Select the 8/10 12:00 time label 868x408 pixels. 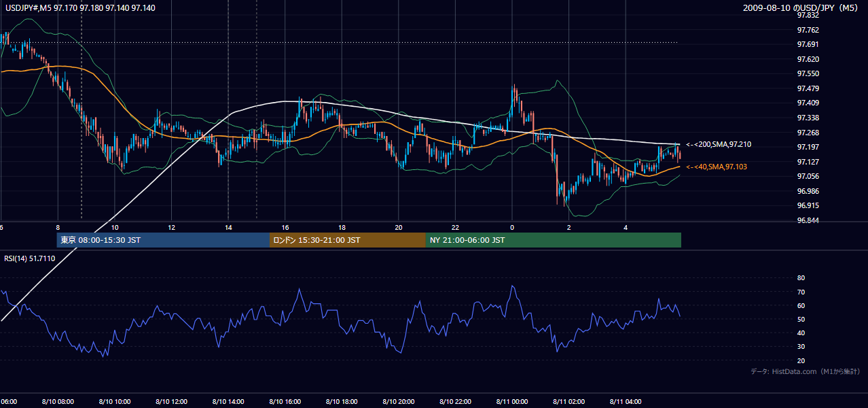click(171, 402)
